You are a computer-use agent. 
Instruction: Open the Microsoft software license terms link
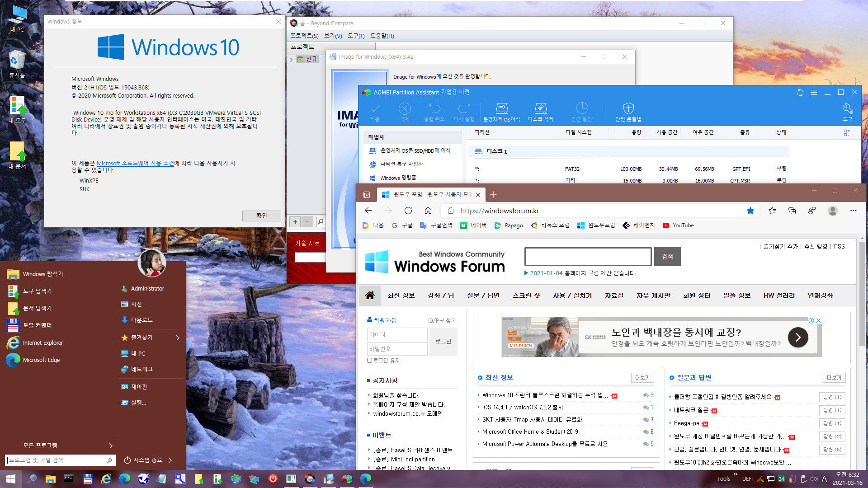pyautogui.click(x=135, y=163)
